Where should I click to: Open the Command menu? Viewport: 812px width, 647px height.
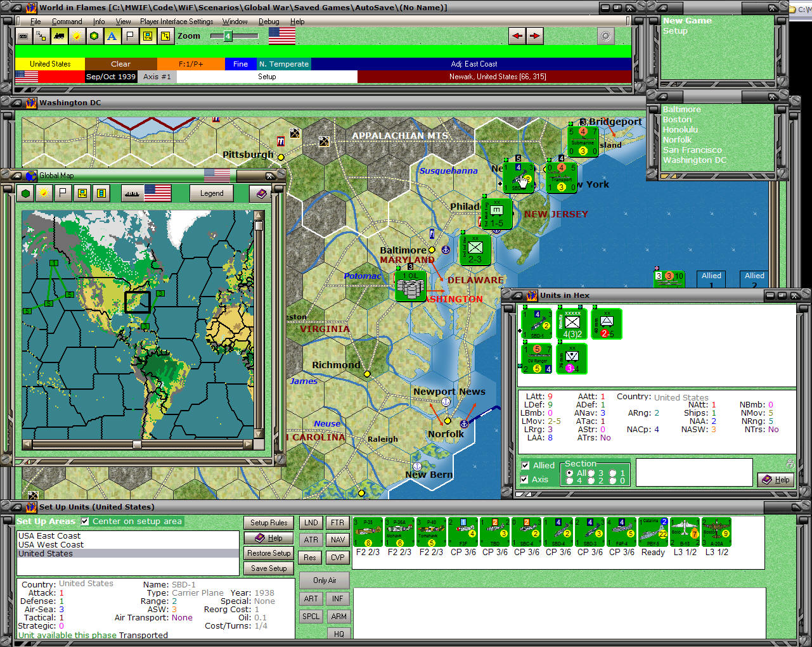[x=67, y=22]
